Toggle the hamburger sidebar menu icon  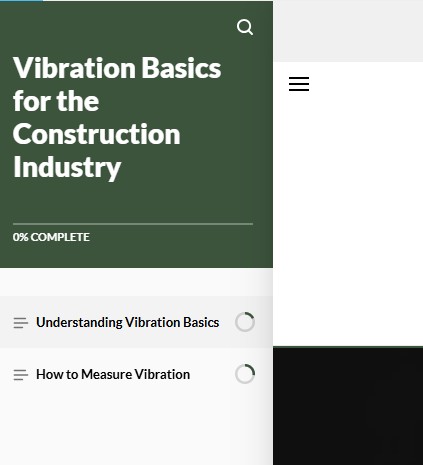(x=299, y=84)
